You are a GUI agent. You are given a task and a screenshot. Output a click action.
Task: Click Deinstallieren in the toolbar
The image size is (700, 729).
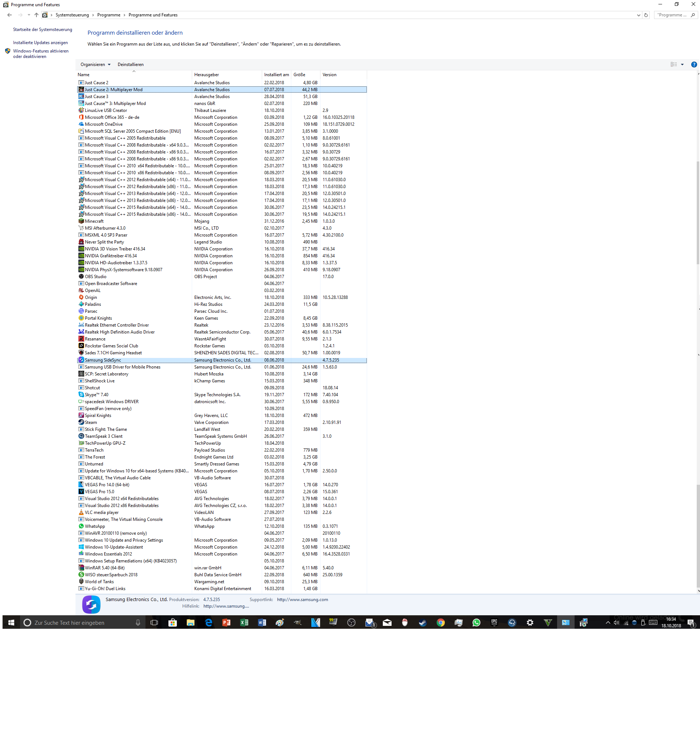click(131, 65)
